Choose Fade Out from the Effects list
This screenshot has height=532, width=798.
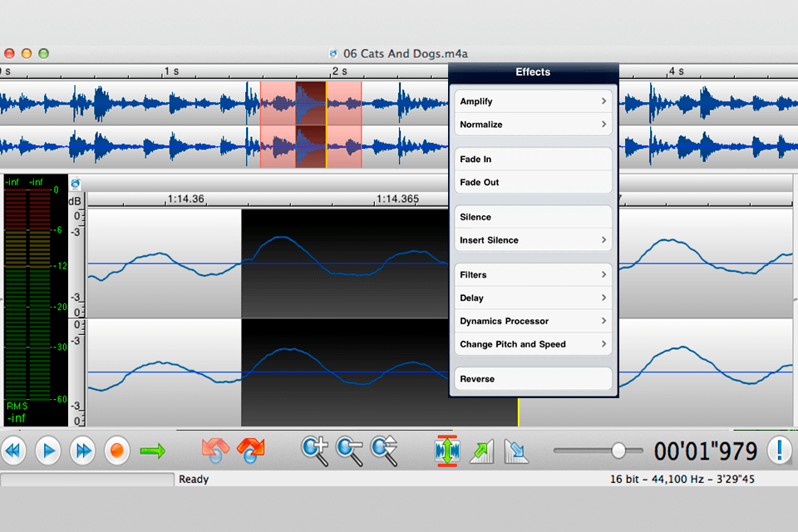point(533,182)
